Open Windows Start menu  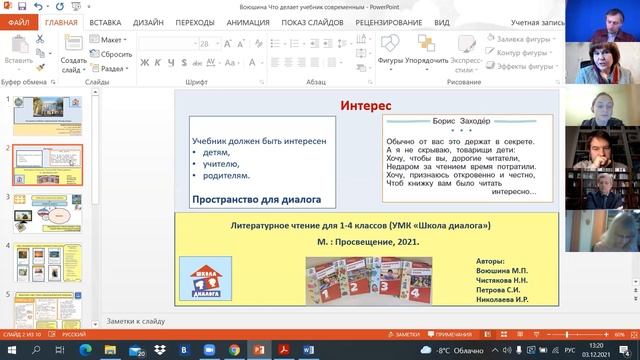point(12,350)
